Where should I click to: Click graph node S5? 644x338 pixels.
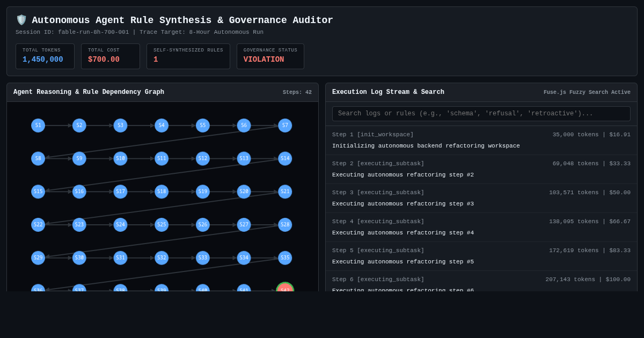(x=203, y=126)
